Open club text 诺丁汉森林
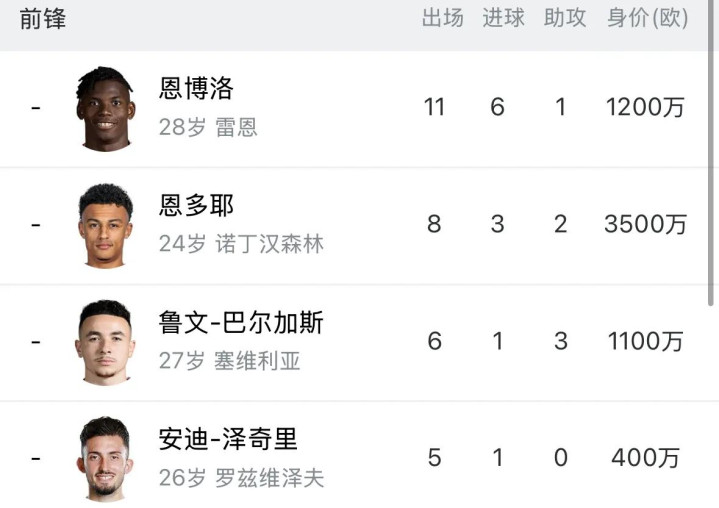 tap(270, 244)
